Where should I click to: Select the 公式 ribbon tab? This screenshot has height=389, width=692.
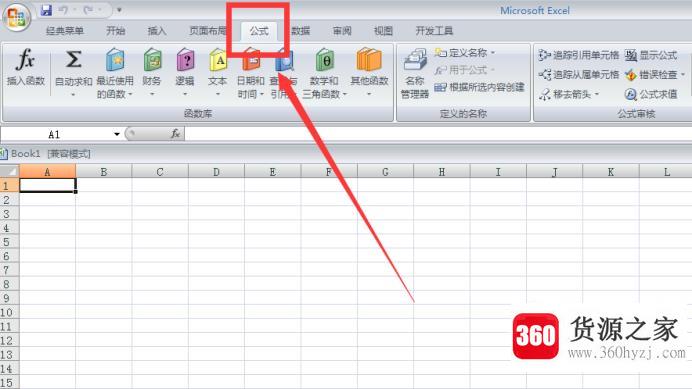click(x=259, y=31)
